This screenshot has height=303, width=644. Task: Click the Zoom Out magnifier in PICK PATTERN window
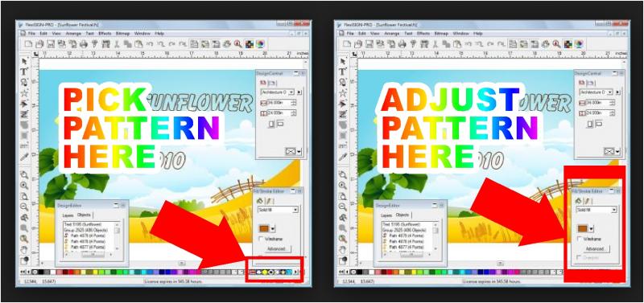[x=24, y=207]
